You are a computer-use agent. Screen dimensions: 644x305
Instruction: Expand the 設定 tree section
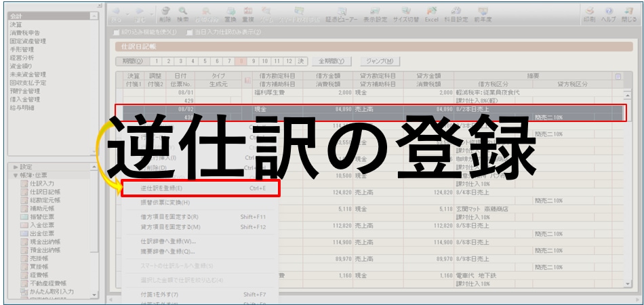(16, 167)
